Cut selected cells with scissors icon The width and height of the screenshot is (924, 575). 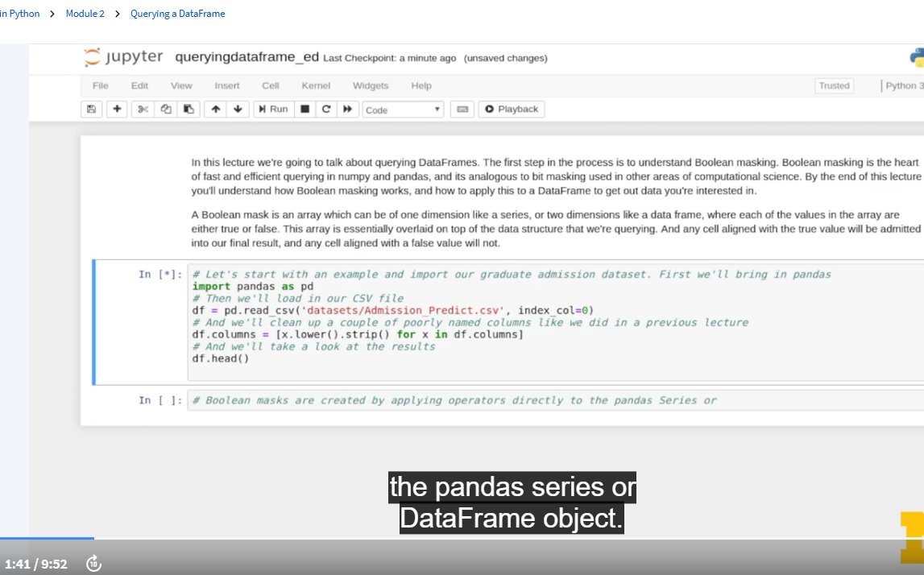tap(143, 109)
